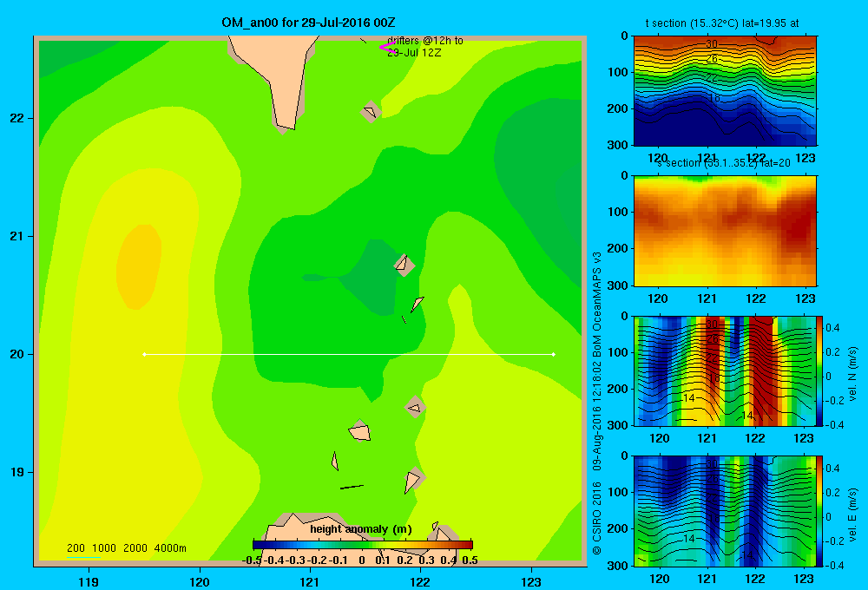The height and width of the screenshot is (590, 868).
Task: Click the 'drifters @12h to' label
Action: point(425,41)
